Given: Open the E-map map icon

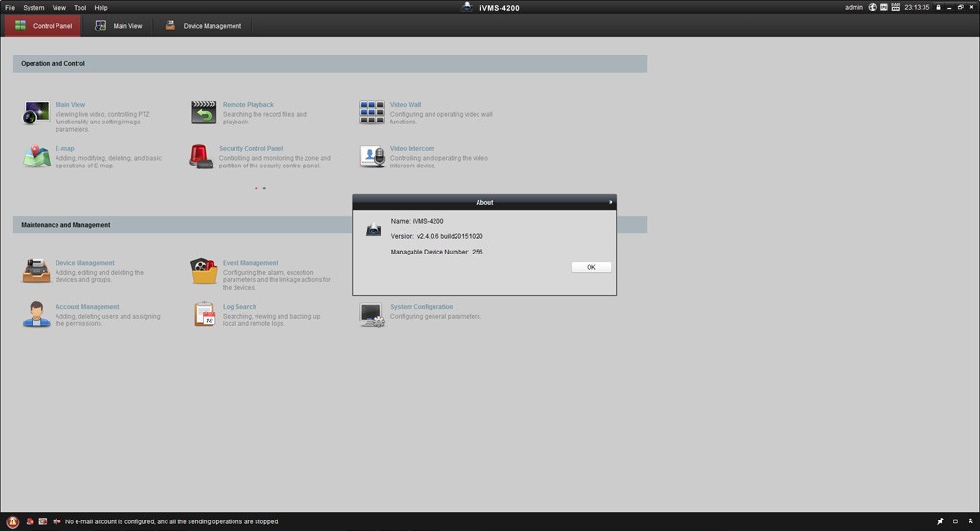Looking at the screenshot, I should point(36,157).
